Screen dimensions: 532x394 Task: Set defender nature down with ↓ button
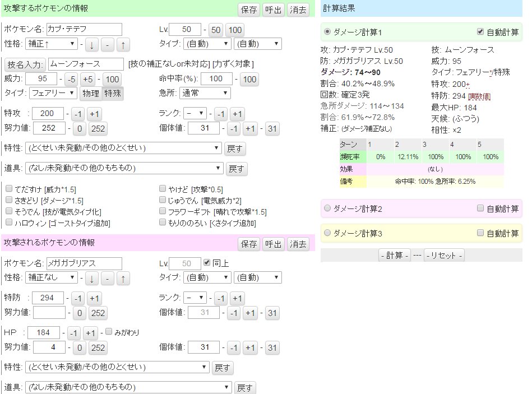coord(91,279)
